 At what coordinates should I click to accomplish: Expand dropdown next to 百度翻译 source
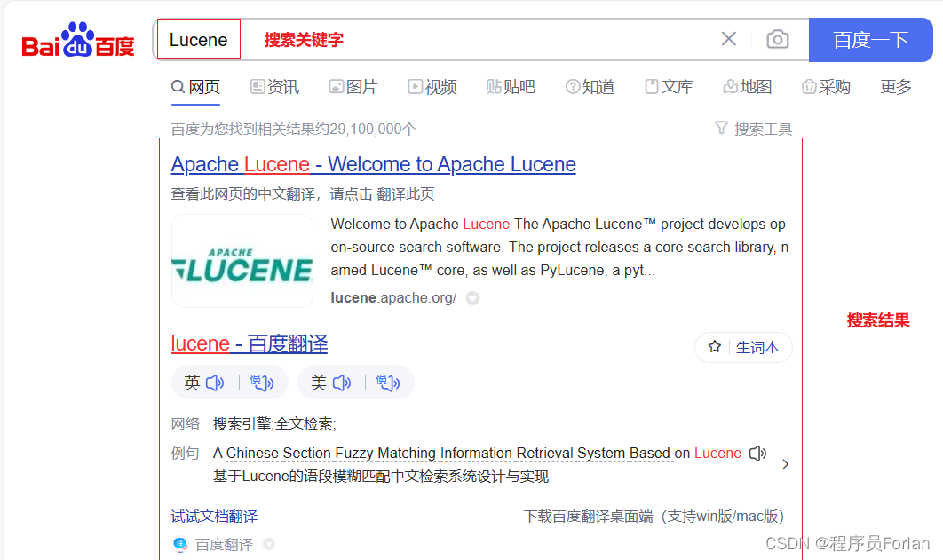pyautogui.click(x=269, y=544)
